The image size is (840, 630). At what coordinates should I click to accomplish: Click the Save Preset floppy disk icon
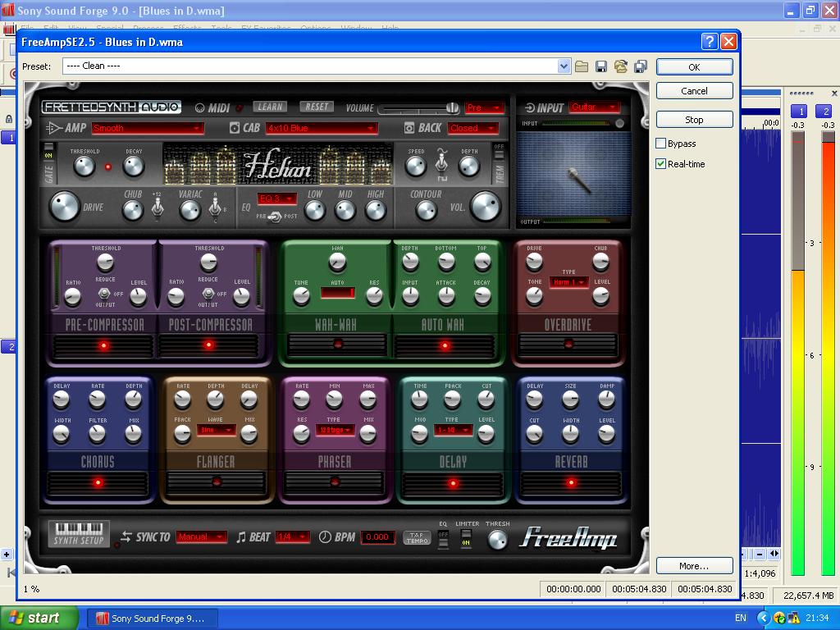pos(601,66)
